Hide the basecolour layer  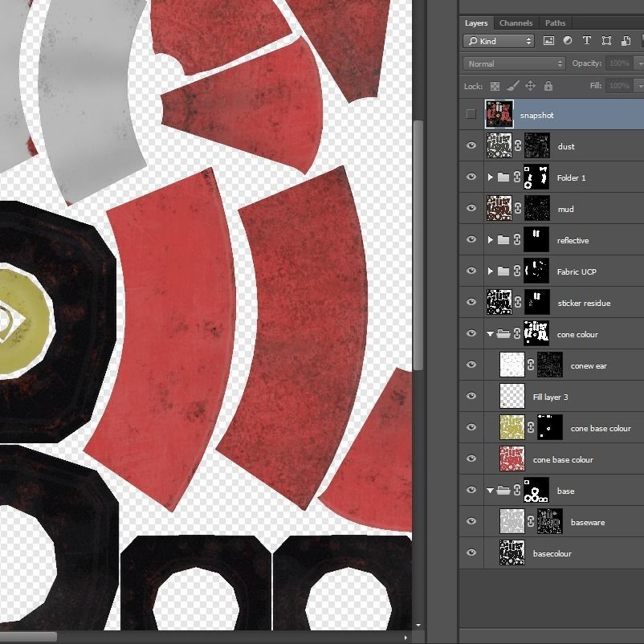(x=471, y=552)
